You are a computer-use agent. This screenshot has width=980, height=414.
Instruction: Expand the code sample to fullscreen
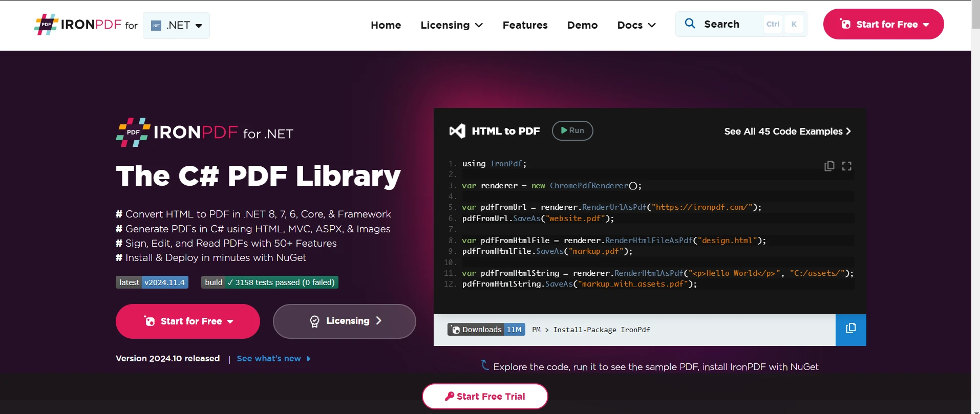(x=847, y=166)
